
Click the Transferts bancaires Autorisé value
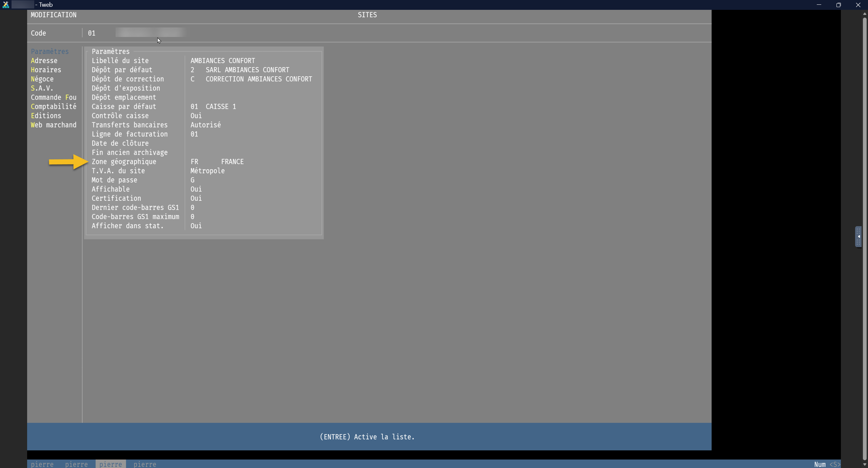(205, 125)
